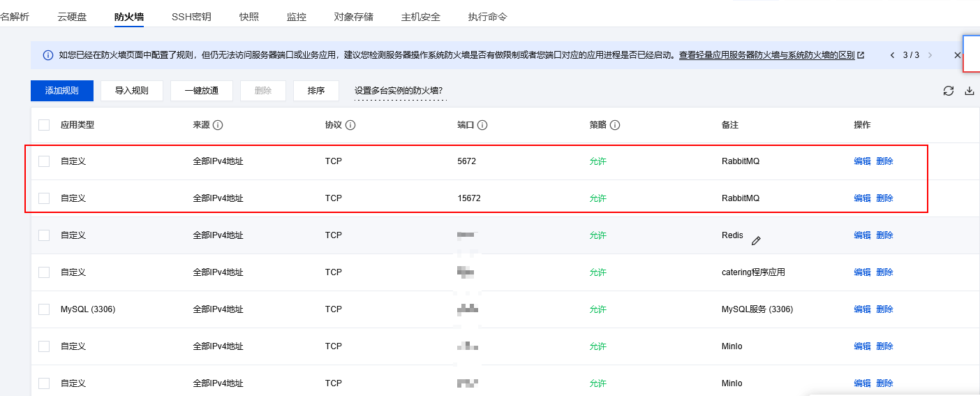Tick the checkbox for port 15672 rule
Screen dimensions: 980x396
coord(44,198)
